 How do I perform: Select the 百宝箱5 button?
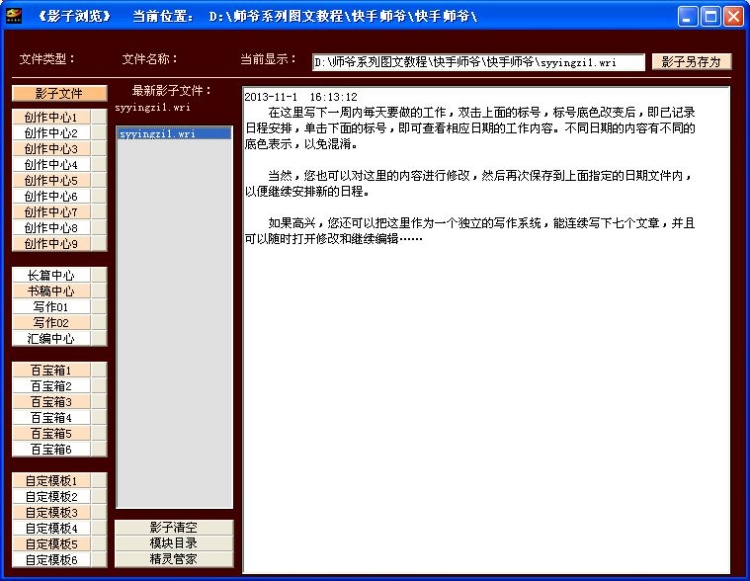pyautogui.click(x=51, y=433)
